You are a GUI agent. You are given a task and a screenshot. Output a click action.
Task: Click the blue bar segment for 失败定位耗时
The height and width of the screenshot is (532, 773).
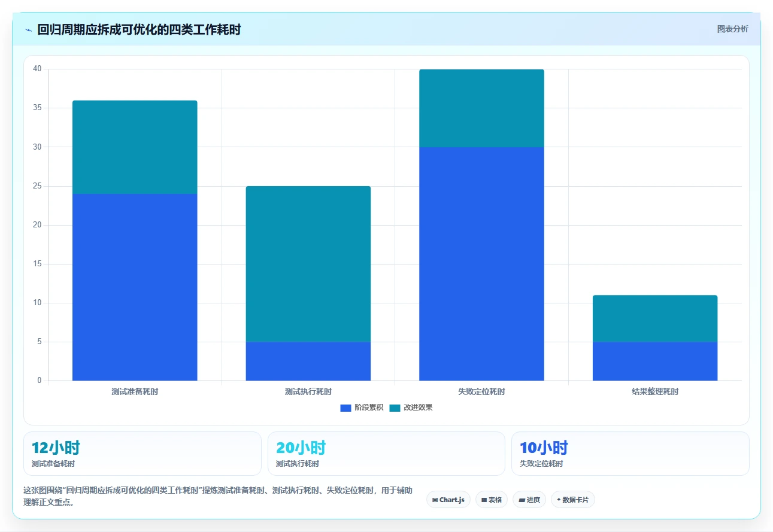click(481, 264)
